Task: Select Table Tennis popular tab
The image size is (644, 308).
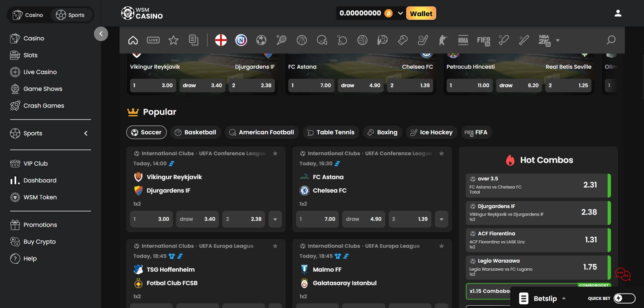Action: coord(331,132)
